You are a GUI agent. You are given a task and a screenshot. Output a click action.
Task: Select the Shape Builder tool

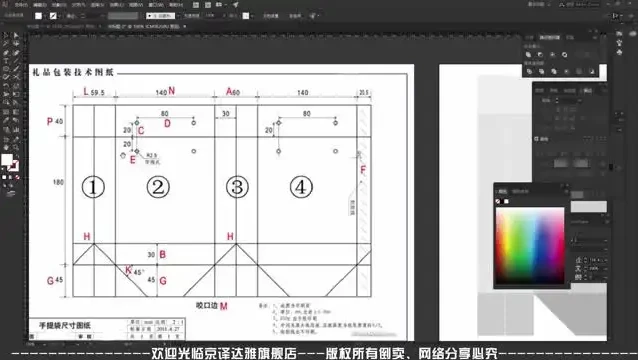(x=6, y=102)
